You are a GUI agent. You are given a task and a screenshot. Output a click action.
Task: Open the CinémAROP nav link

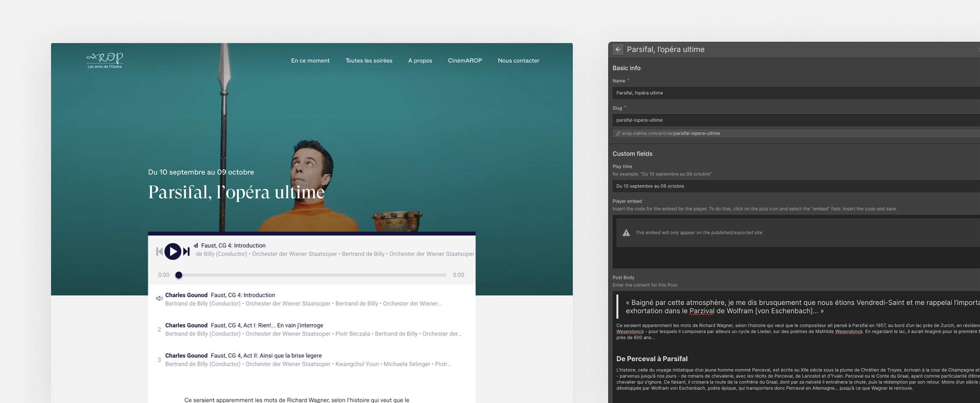465,61
